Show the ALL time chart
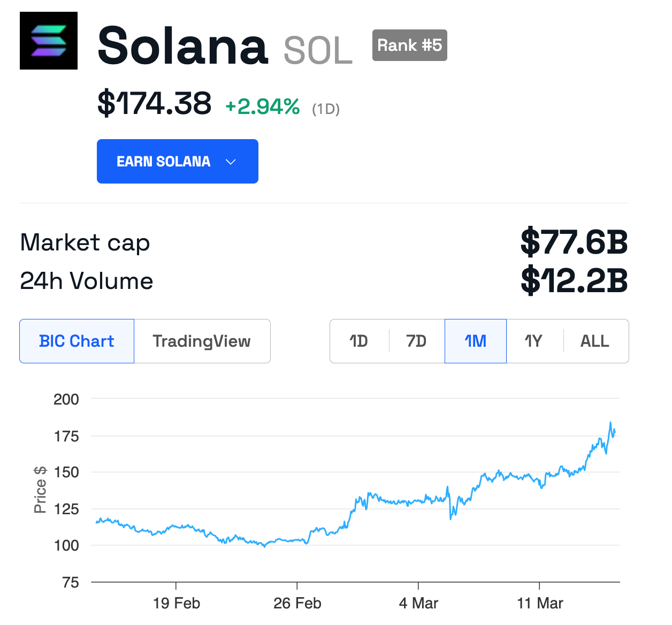Image resolution: width=672 pixels, height=625 pixels. pos(594,341)
